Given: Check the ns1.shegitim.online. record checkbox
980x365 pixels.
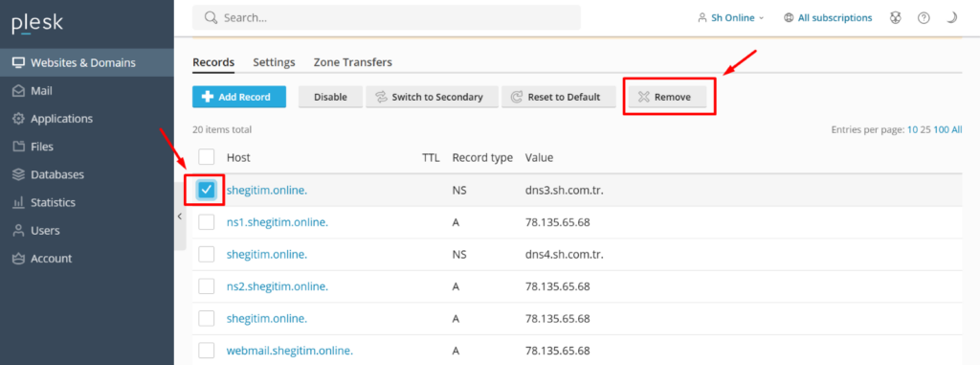Looking at the screenshot, I should click(x=207, y=221).
